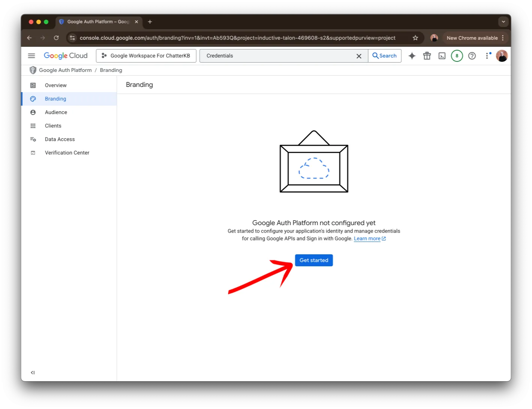Select Branding in the sidebar

pyautogui.click(x=69, y=99)
